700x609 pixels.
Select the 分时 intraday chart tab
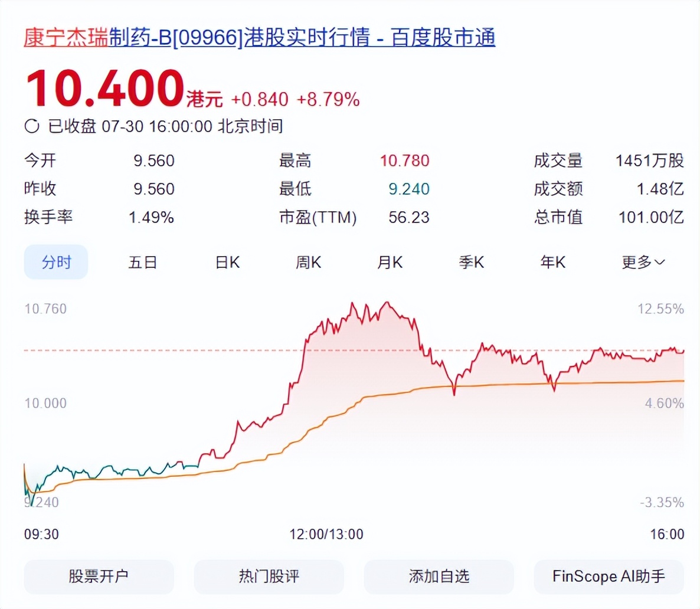point(56,262)
